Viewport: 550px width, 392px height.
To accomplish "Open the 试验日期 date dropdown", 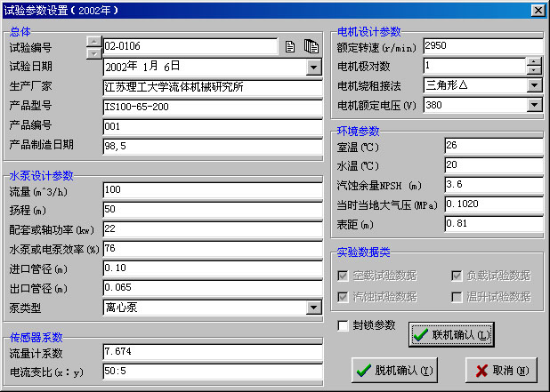I will [x=313, y=67].
